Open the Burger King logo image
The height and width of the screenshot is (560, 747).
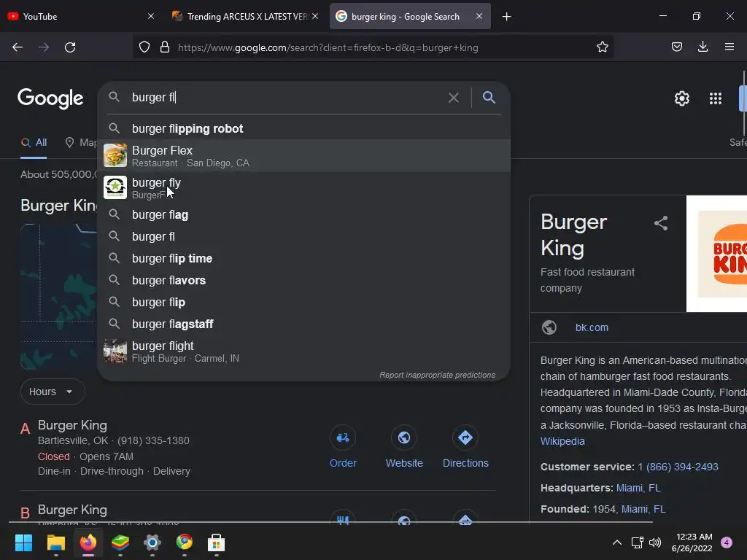(716, 254)
